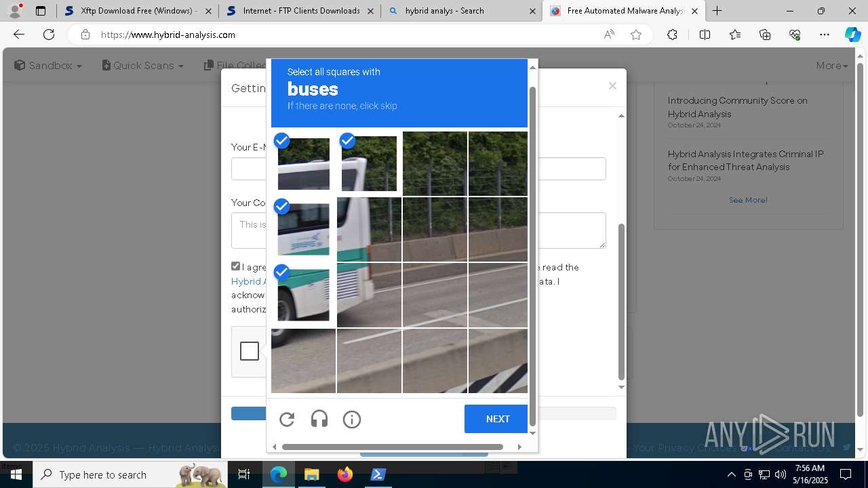Viewport: 868px width, 488px height.
Task: Open the notification center
Action: [846, 474]
